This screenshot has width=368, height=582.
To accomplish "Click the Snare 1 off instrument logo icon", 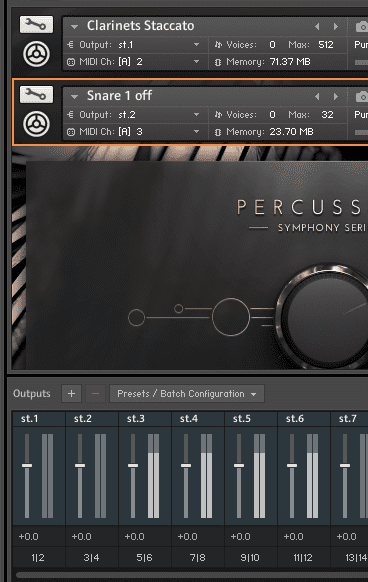I will (x=36, y=124).
